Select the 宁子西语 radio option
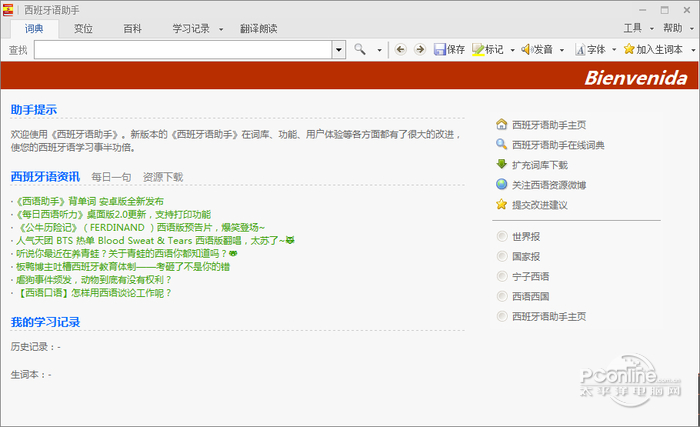Viewport: 700px width, 427px height. click(x=502, y=276)
